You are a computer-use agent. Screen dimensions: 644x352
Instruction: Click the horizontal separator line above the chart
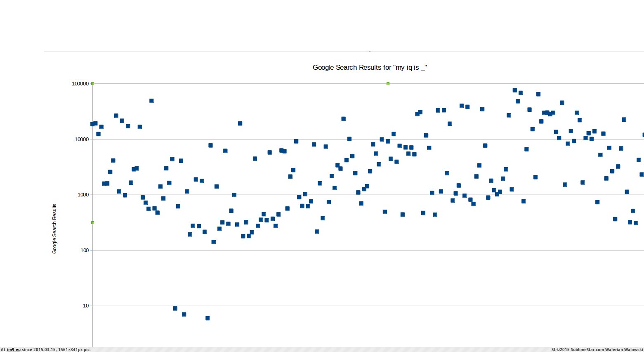click(344, 52)
